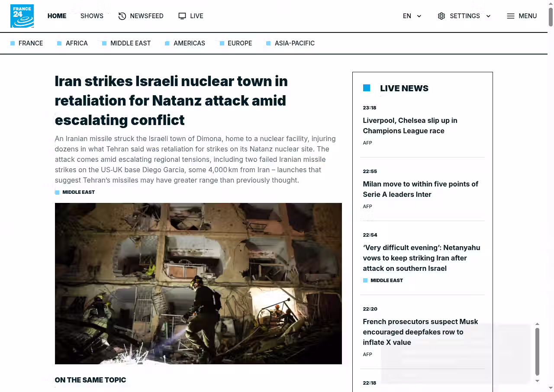Select the Africa section tab
554x392 pixels.
pyautogui.click(x=77, y=43)
